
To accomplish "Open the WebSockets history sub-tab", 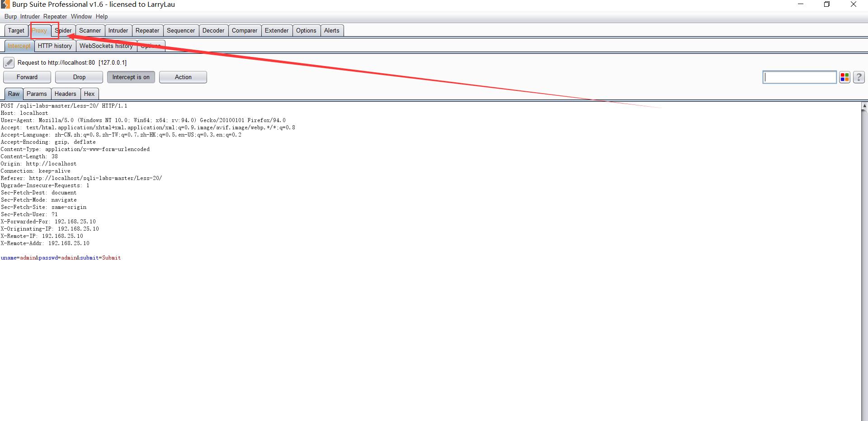I will click(x=106, y=46).
